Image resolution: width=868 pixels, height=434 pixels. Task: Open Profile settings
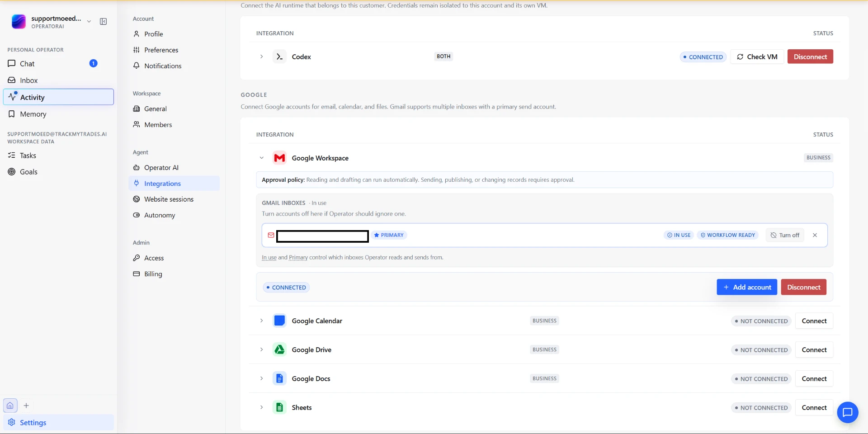pos(174,34)
